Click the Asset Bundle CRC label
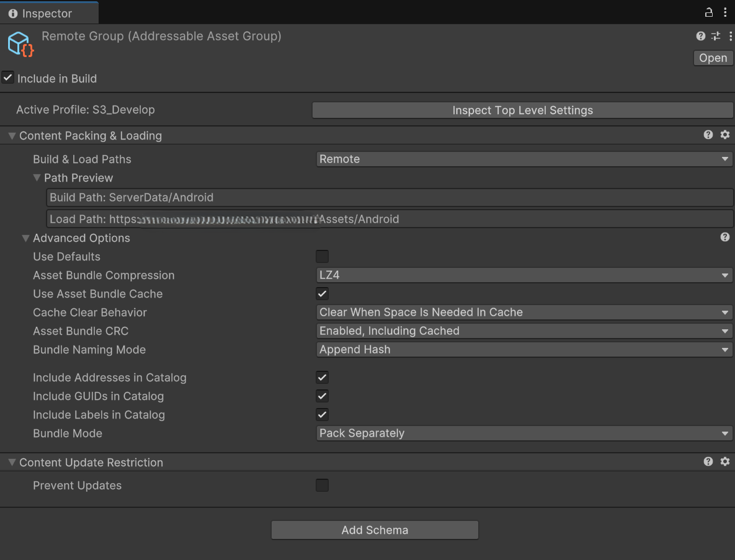 (x=81, y=331)
